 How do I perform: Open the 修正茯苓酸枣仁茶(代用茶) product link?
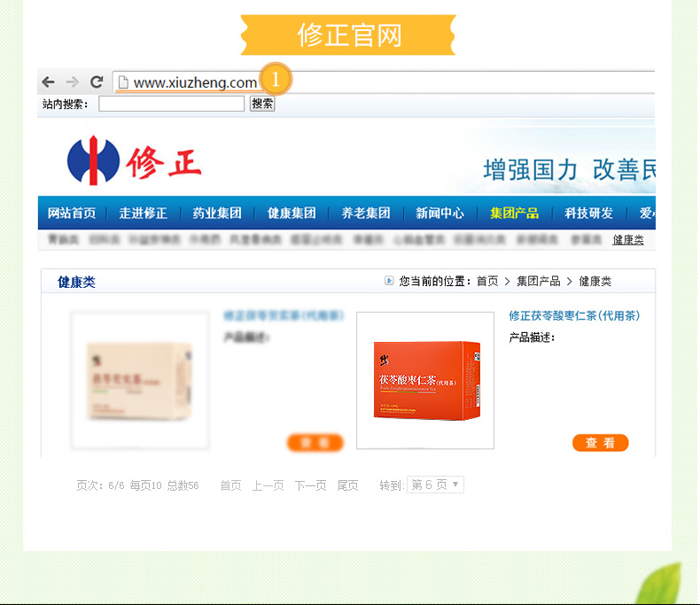coord(574,316)
